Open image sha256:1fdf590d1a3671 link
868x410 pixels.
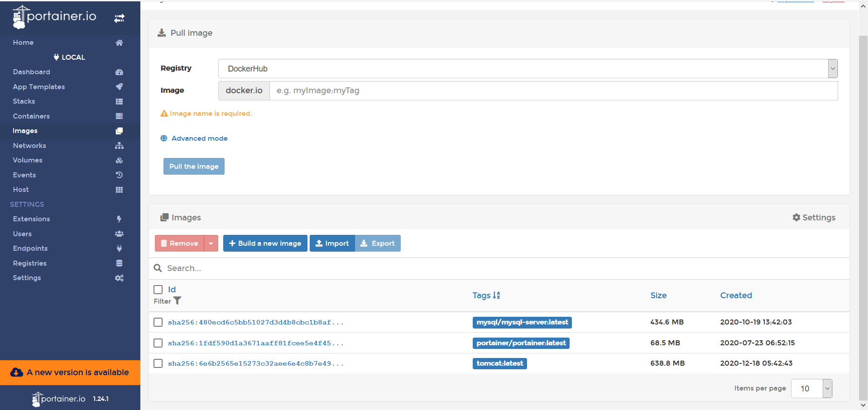coord(256,343)
